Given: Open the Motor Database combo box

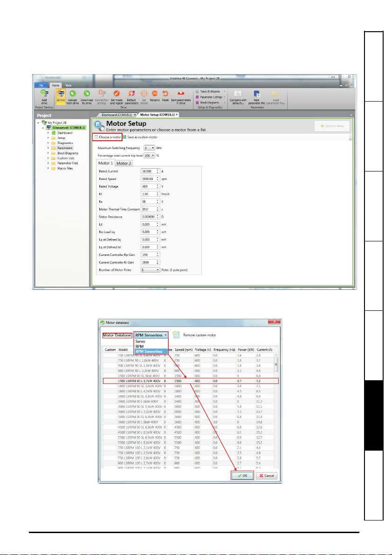Looking at the screenshot, I should click(x=151, y=335).
